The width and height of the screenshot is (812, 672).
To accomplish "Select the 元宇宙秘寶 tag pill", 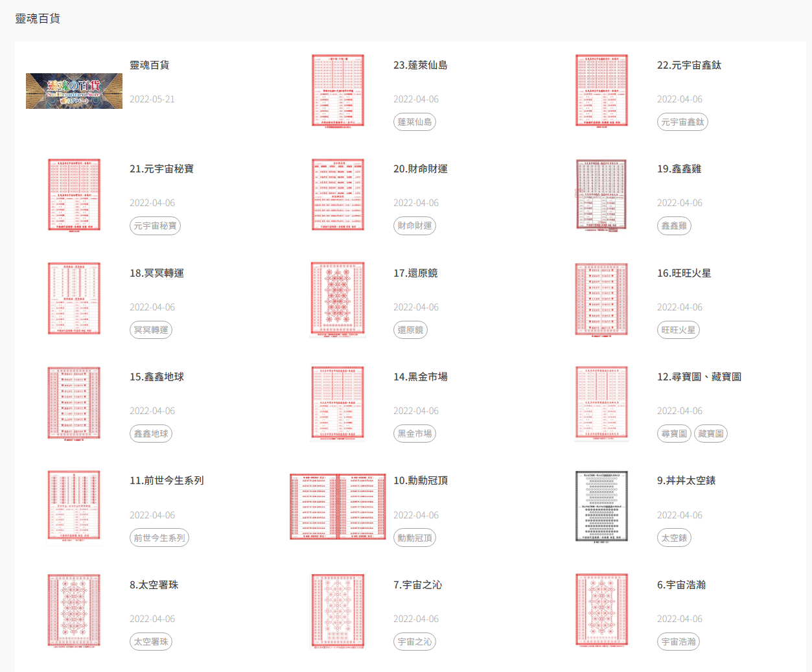I will pos(155,226).
